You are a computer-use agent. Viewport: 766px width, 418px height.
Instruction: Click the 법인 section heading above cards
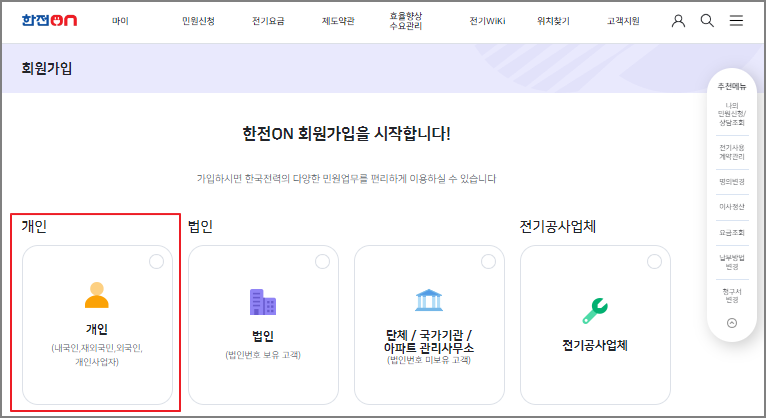[200, 227]
